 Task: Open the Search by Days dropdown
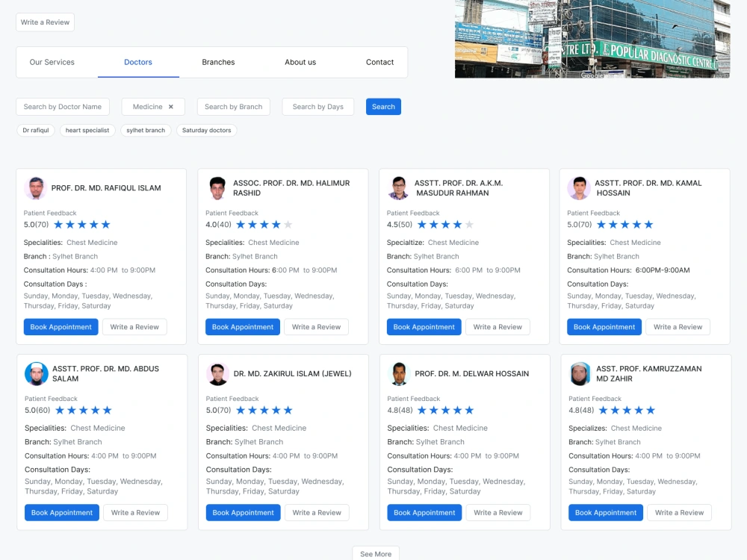click(317, 107)
